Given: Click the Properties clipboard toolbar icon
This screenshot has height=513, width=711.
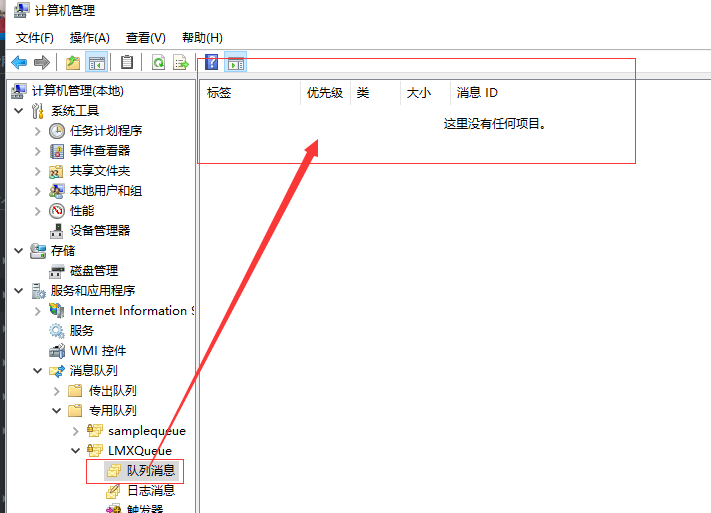Looking at the screenshot, I should click(127, 62).
